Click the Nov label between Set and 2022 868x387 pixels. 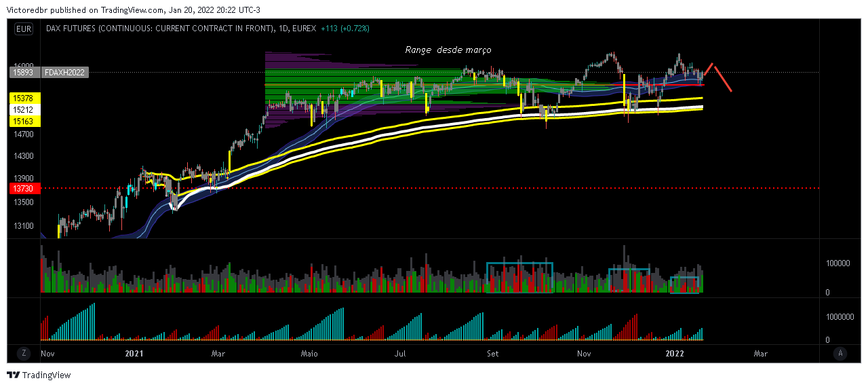[583, 354]
